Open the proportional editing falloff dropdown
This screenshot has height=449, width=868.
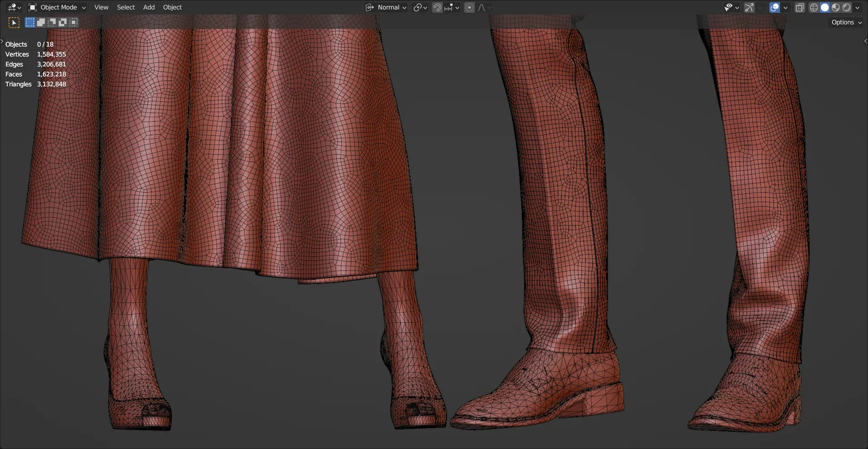(x=484, y=7)
